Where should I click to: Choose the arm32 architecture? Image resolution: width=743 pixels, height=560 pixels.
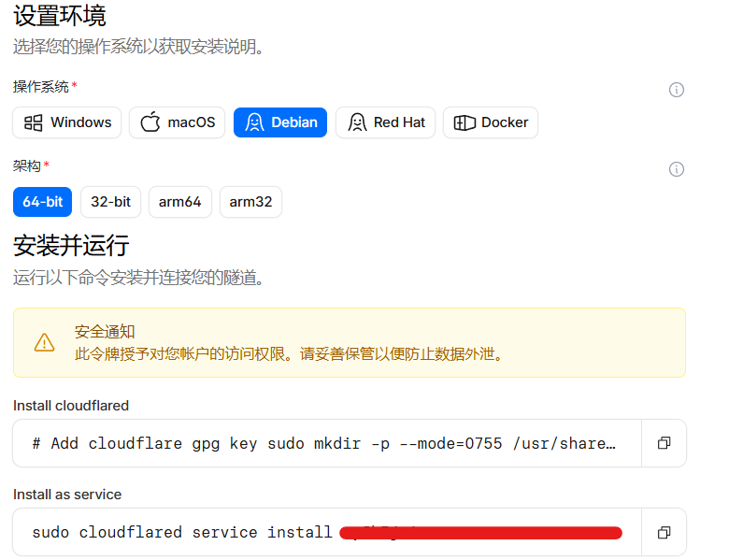pos(250,202)
